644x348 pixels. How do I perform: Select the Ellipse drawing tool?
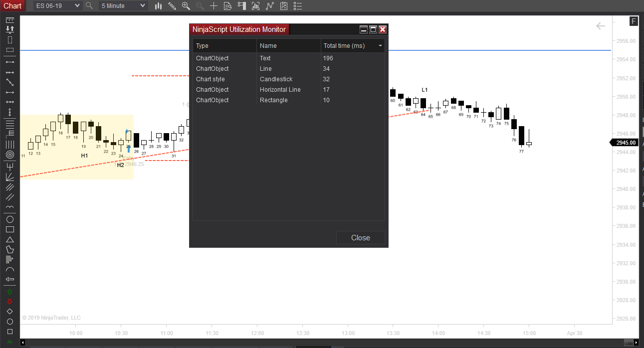tap(9, 219)
